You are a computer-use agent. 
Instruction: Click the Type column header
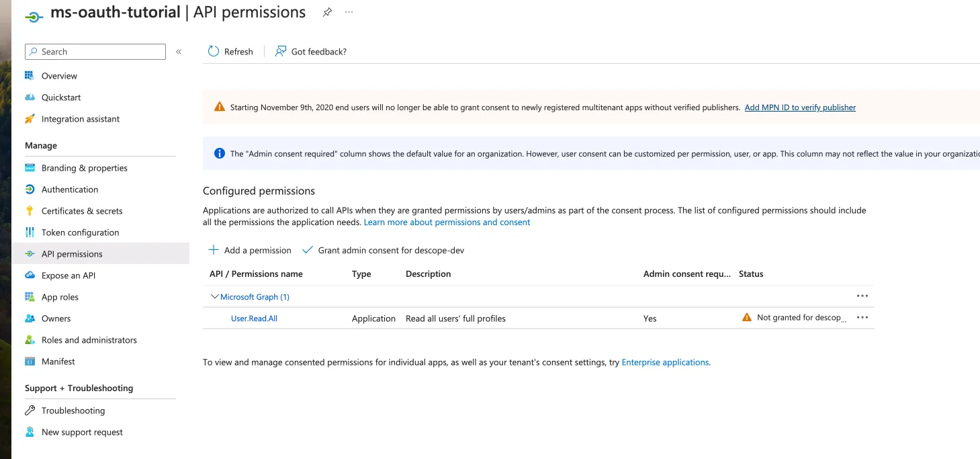(x=361, y=274)
